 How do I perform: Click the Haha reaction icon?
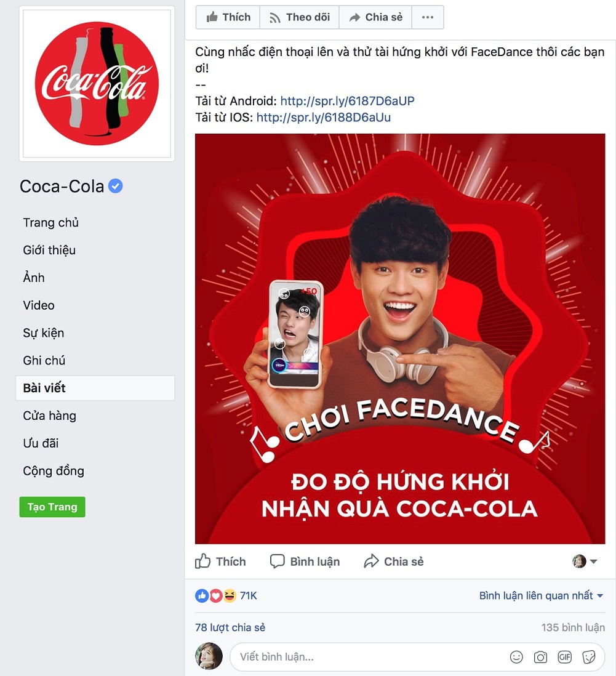(x=230, y=595)
